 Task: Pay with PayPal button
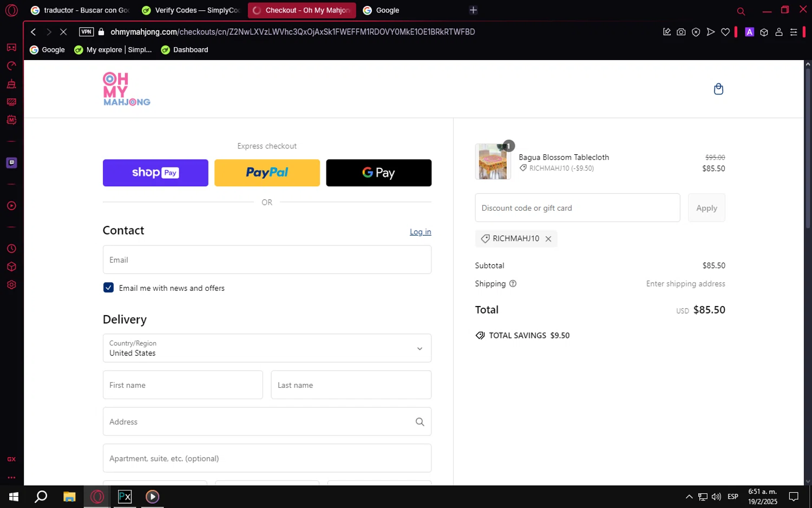point(267,173)
